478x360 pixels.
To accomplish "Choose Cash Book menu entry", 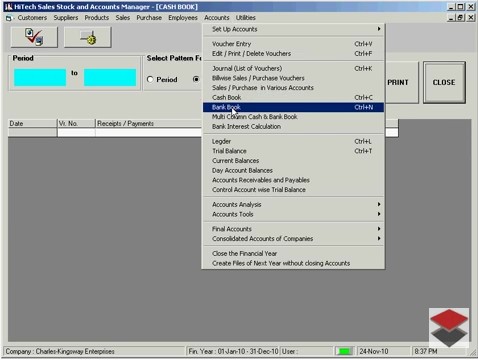I will pyautogui.click(x=293, y=97).
